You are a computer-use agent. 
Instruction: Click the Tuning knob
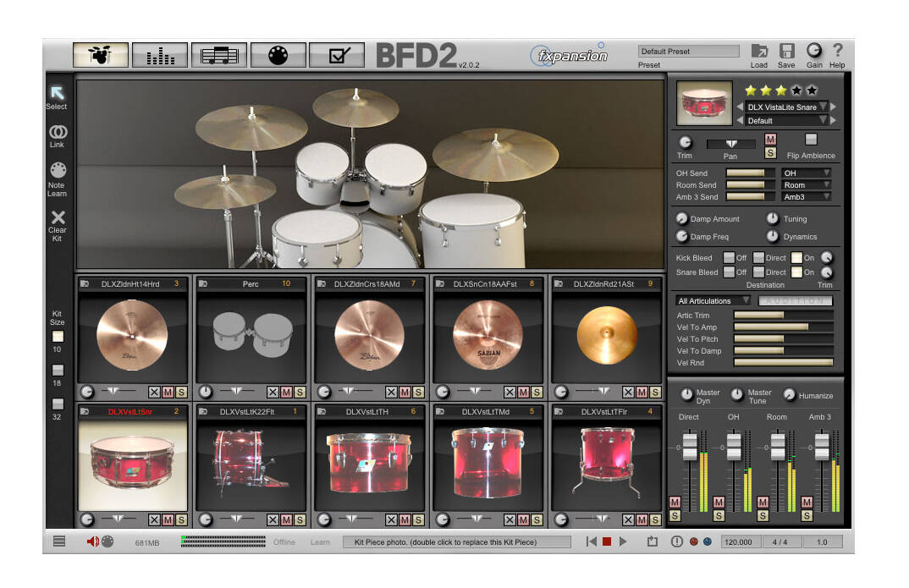[772, 218]
